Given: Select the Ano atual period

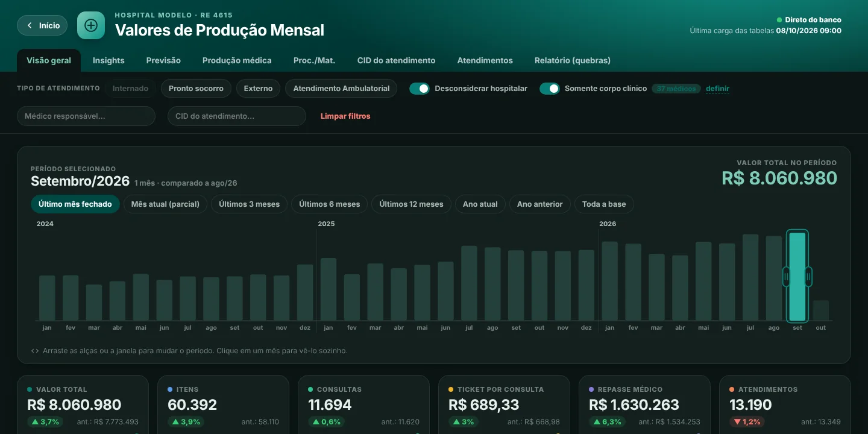Looking at the screenshot, I should (480, 204).
